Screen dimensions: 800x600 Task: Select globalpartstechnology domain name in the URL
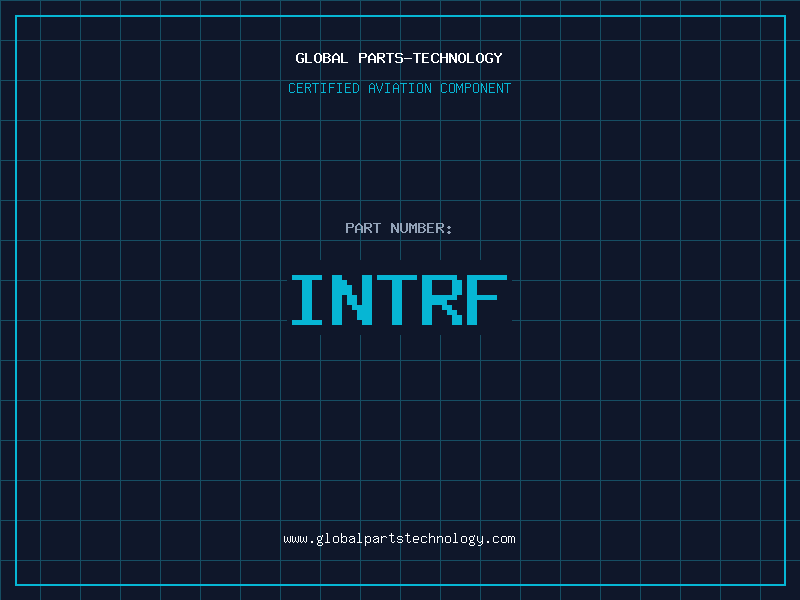coord(399,539)
